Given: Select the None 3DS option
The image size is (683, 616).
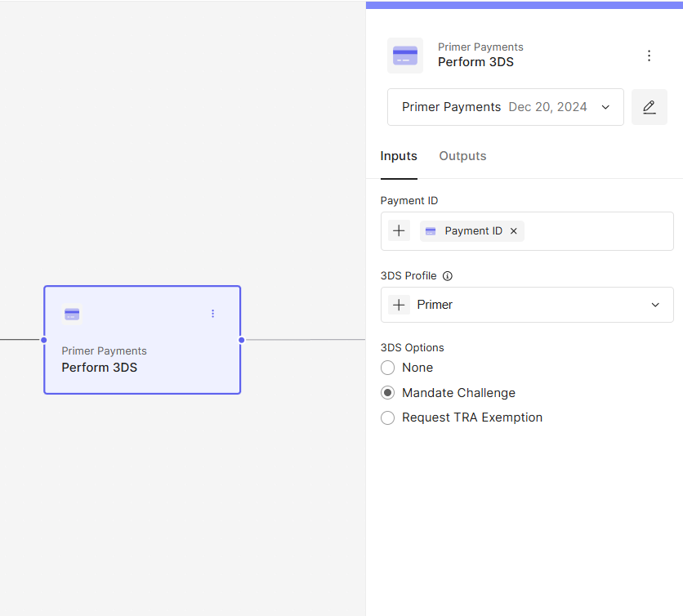Looking at the screenshot, I should click(x=388, y=368).
